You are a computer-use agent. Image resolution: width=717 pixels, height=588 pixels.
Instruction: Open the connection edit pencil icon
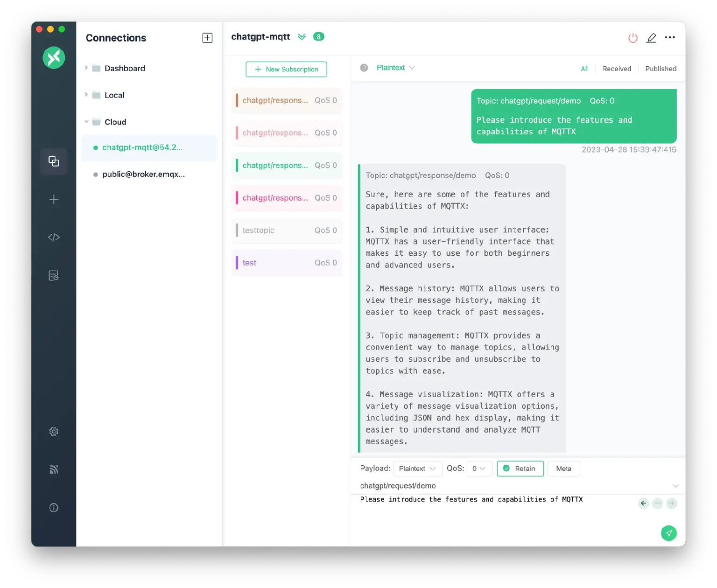(x=651, y=38)
